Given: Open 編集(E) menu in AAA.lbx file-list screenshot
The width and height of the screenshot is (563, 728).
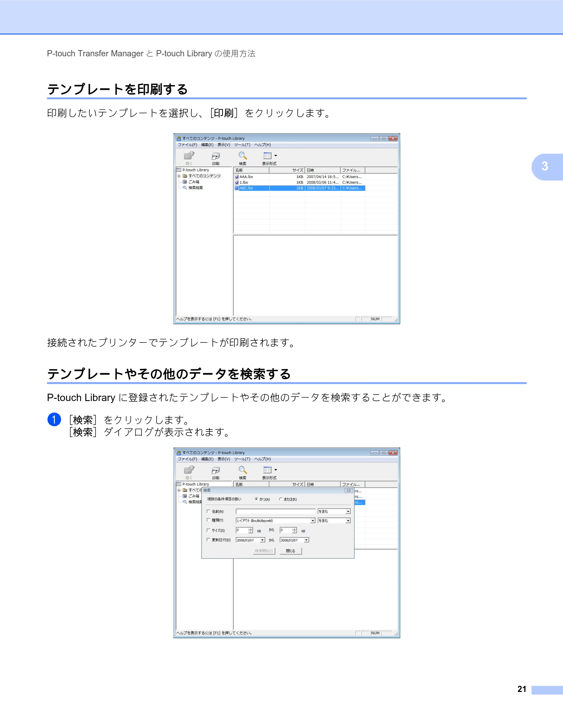Looking at the screenshot, I should (207, 145).
